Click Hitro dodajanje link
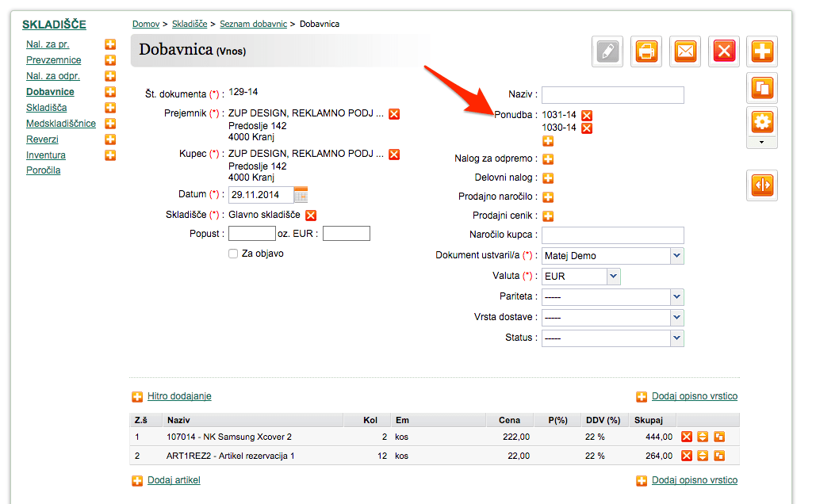 [179, 396]
